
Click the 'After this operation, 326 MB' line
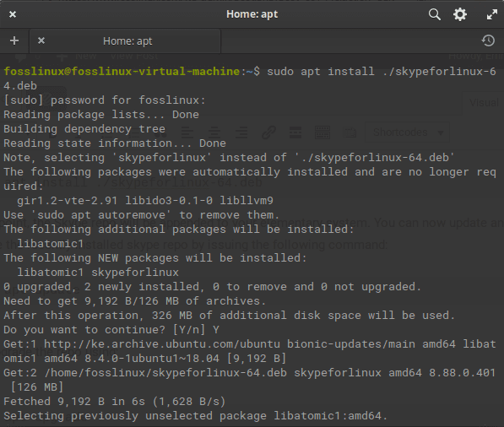pos(229,316)
